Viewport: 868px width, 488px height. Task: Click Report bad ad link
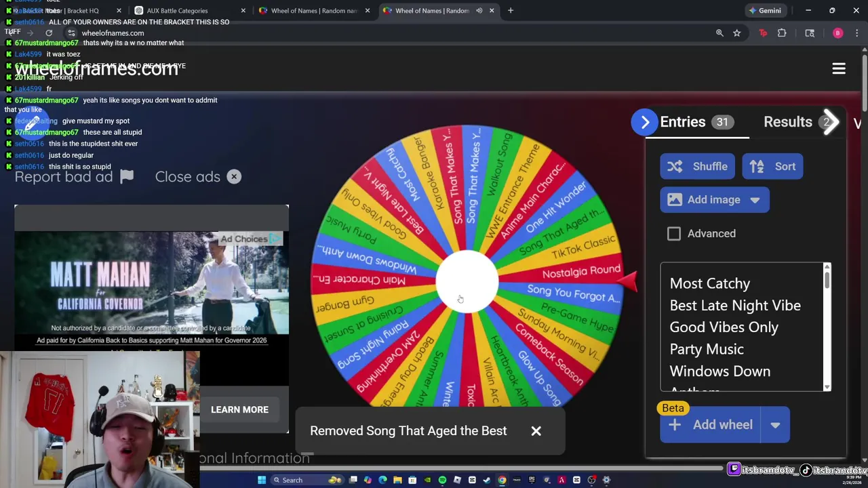(x=64, y=177)
